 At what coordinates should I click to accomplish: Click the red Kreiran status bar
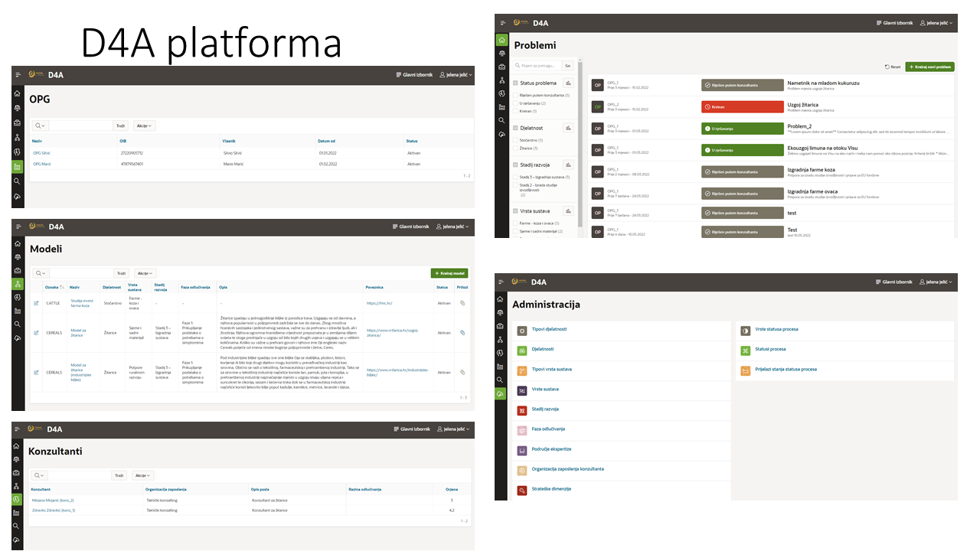point(743,106)
